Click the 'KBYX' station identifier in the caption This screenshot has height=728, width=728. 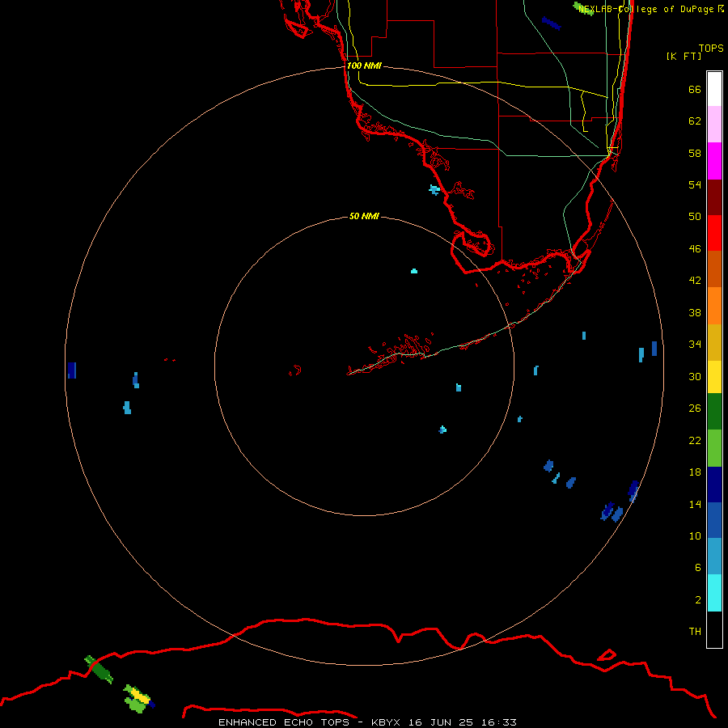tap(385, 722)
